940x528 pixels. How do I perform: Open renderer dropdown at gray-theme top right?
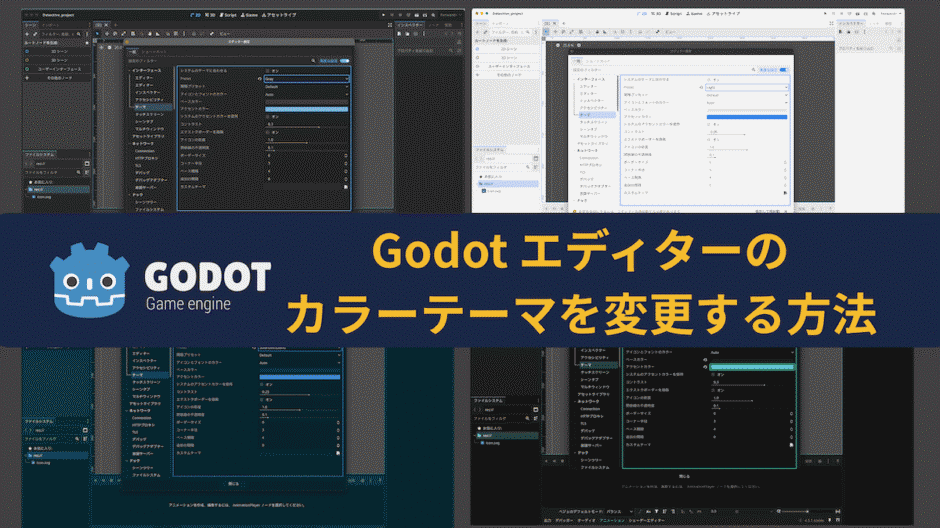tap(449, 15)
